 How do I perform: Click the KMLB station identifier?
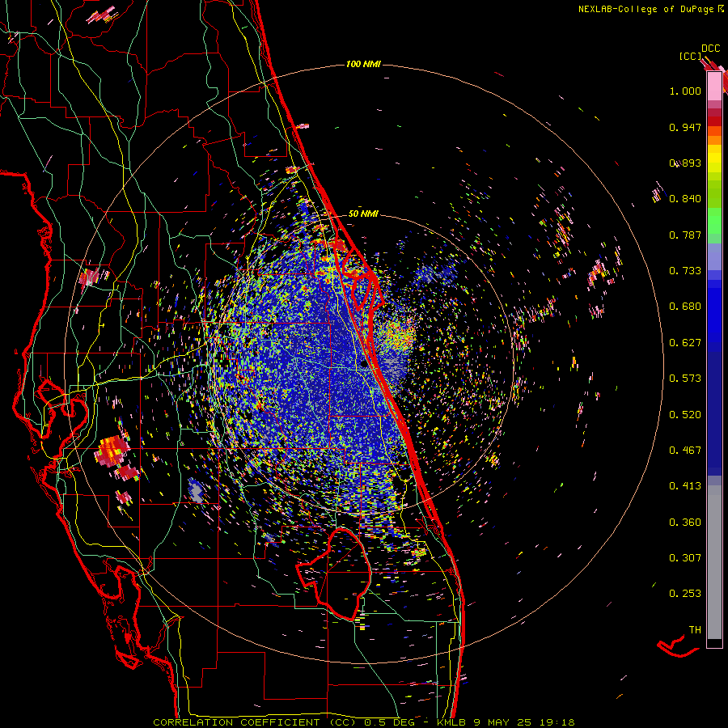(x=453, y=722)
